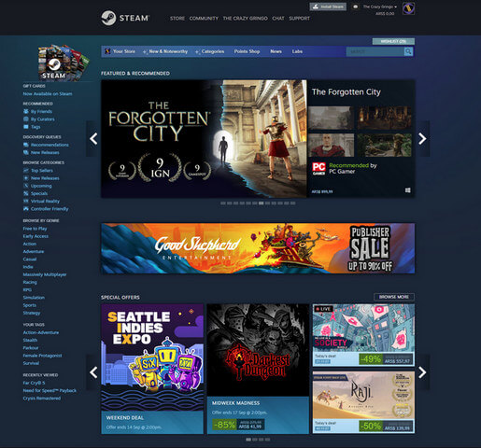Expand The Crazy Gringo account dropdown

tap(380, 7)
